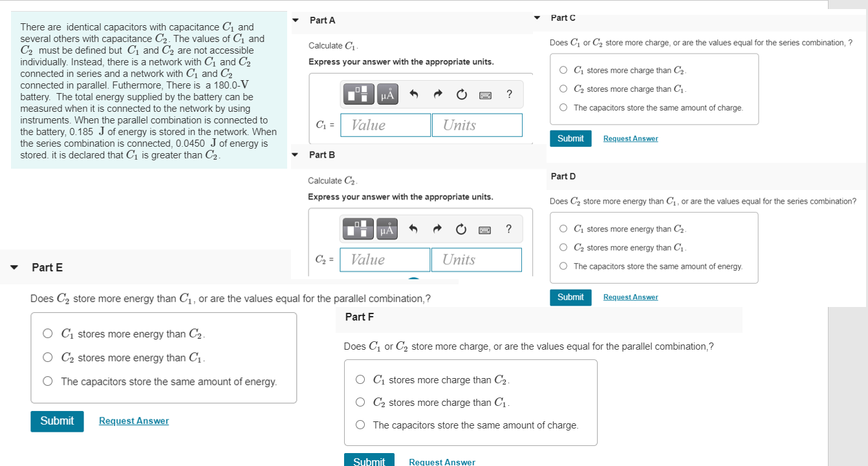Image resolution: width=868 pixels, height=466 pixels.
Task: Open the templates icon in Part B toolbar
Action: click(358, 229)
